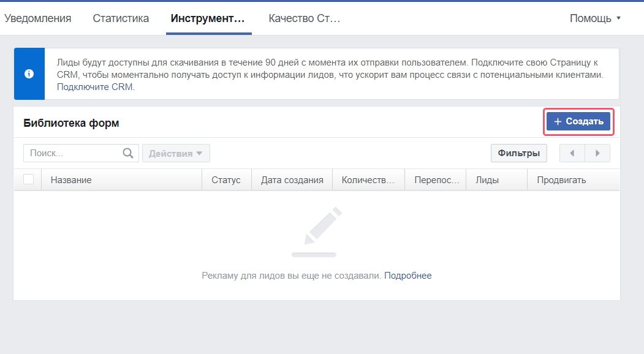The width and height of the screenshot is (644, 354).
Task: Switch to the Статистика tab
Action: [x=120, y=18]
